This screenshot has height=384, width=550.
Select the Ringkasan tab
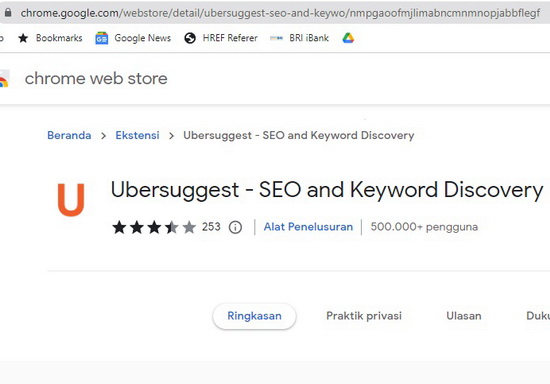tap(254, 316)
